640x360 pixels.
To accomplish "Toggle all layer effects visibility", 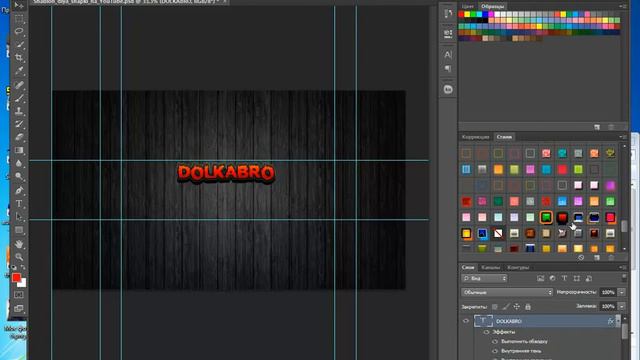I will click(x=487, y=332).
